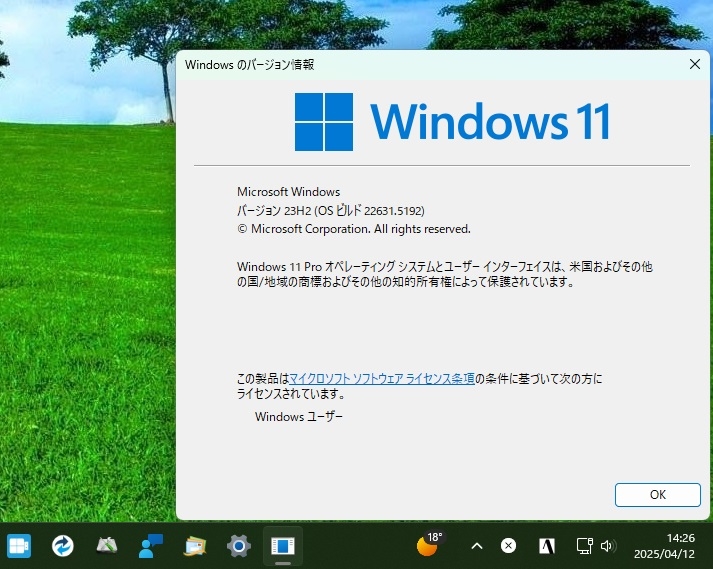Close the Windows のバージョン情報 dialog
713x569 pixels.
pyautogui.click(x=695, y=64)
